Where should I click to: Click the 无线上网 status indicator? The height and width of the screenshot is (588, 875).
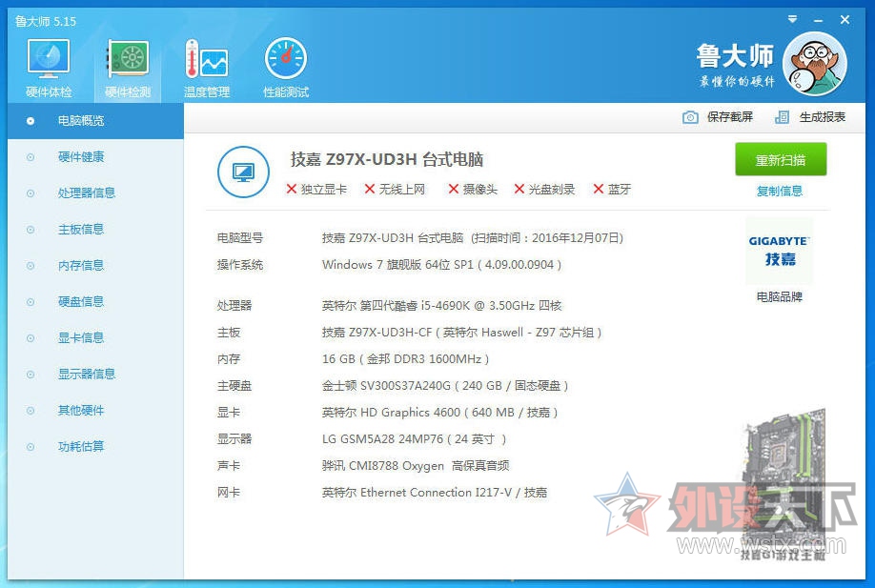[x=395, y=189]
